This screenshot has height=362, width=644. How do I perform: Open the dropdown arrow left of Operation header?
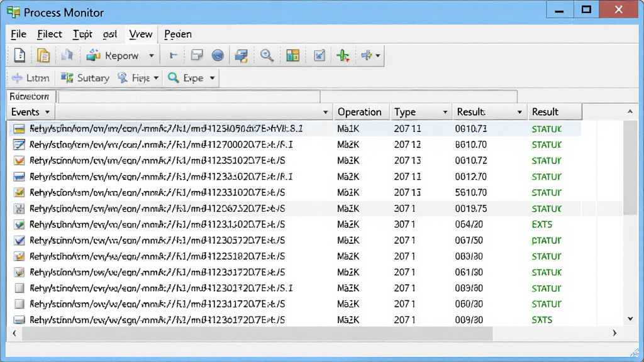click(325, 112)
